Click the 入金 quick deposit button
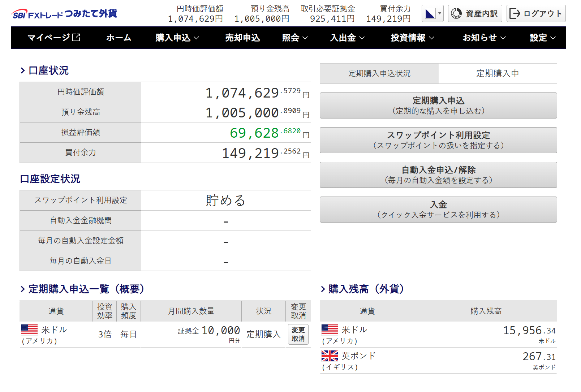The height and width of the screenshot is (392, 581). tap(438, 210)
